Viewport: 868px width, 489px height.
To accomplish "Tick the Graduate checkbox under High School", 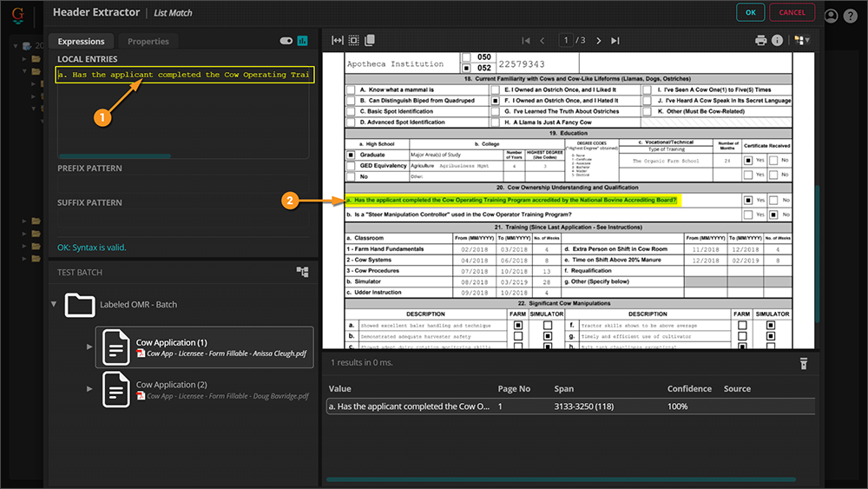I will coord(351,155).
